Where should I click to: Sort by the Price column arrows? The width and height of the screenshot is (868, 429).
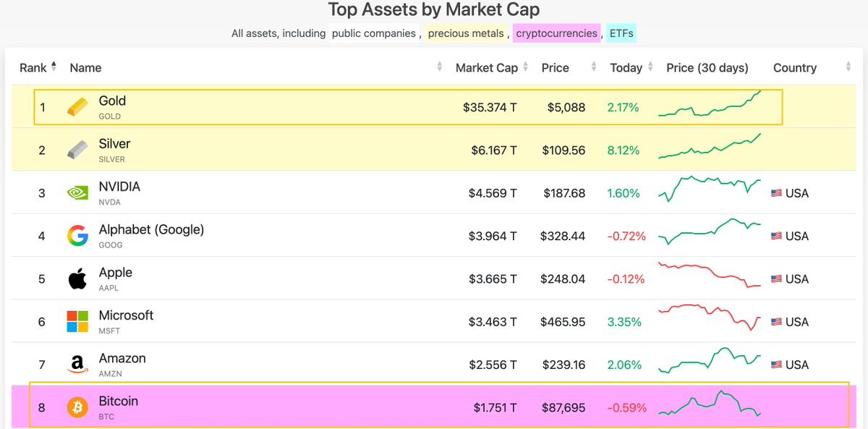click(x=594, y=67)
